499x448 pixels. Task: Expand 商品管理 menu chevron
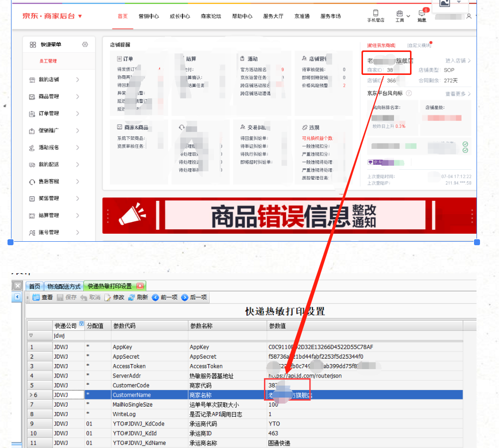[x=77, y=97]
